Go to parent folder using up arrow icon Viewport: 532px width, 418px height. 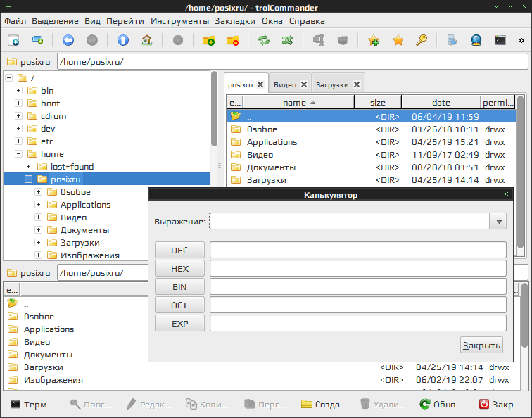coord(123,40)
